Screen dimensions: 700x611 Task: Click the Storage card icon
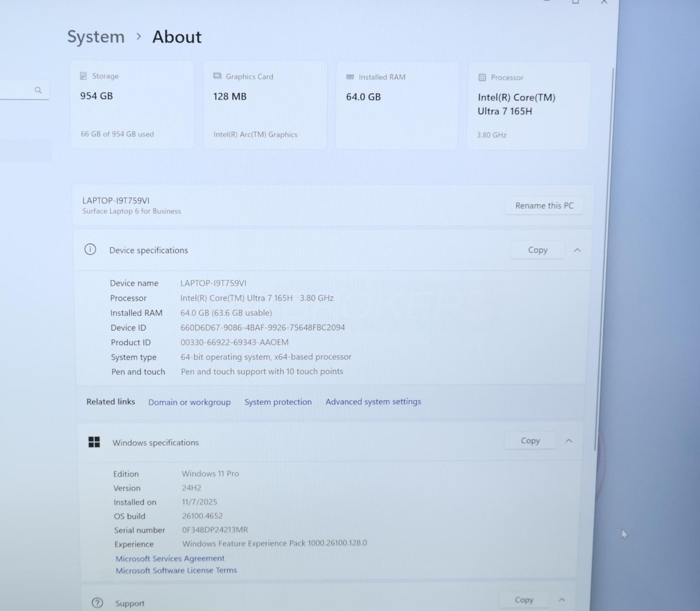(83, 76)
